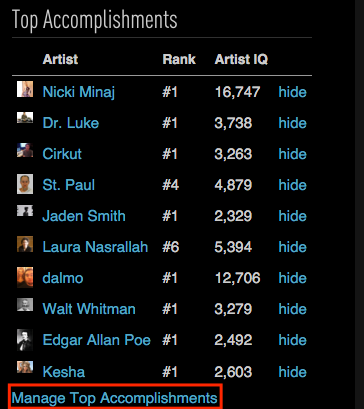Hide the Kesha accomplishment row
The width and height of the screenshot is (364, 409).
click(292, 372)
